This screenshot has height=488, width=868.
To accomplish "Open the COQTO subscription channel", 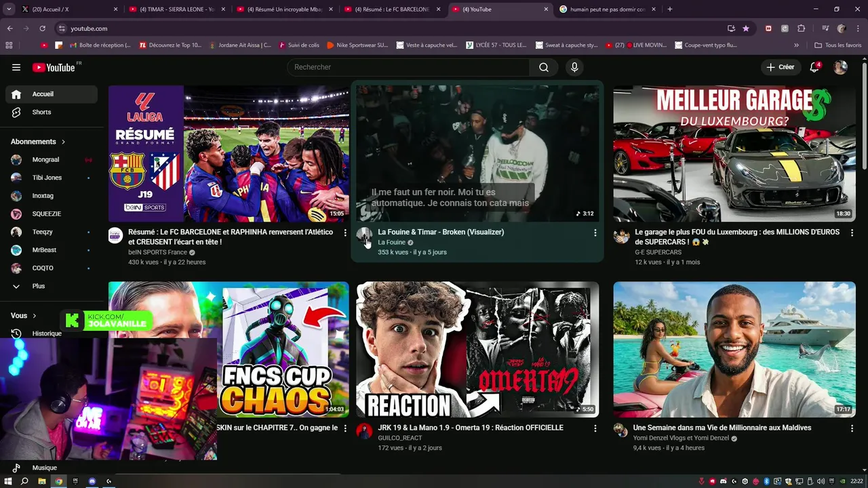I will [52, 268].
